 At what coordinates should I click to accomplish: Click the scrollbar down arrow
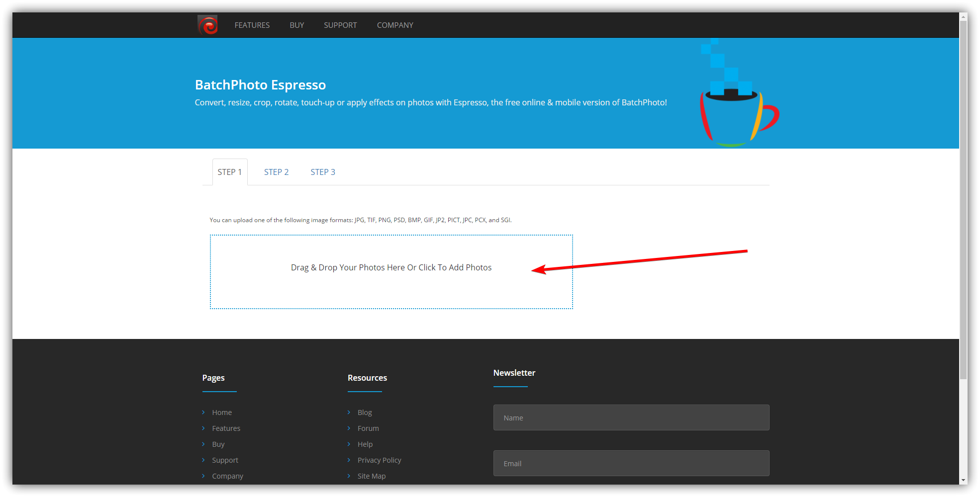pos(963,481)
